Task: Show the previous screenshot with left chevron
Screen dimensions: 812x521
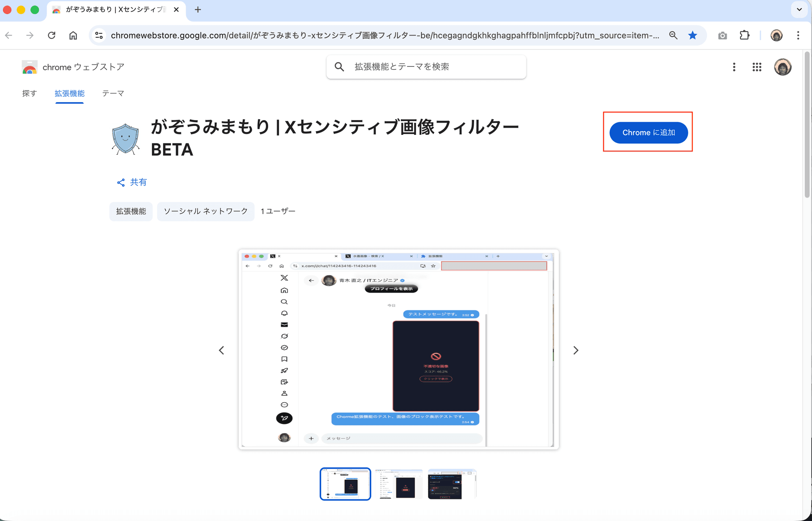Action: coord(222,350)
